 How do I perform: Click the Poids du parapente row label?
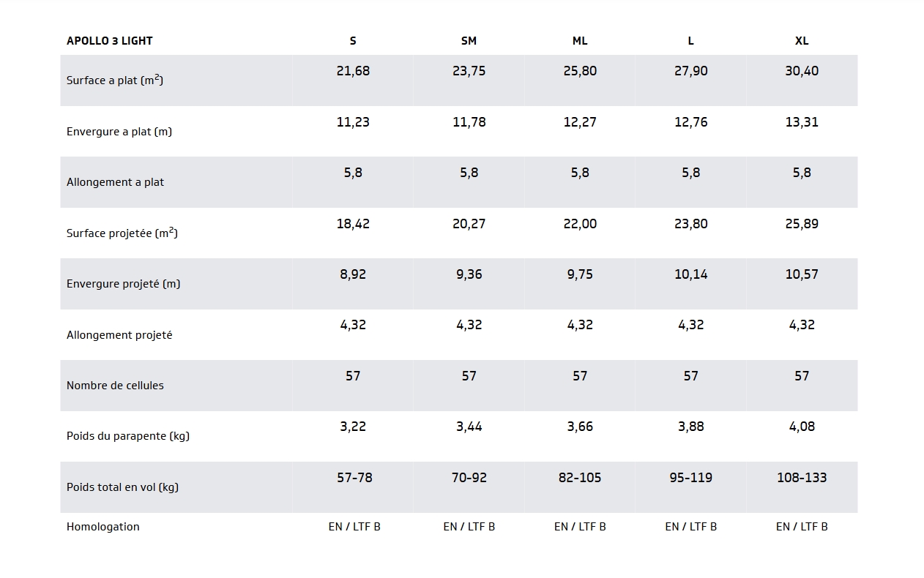[x=128, y=436]
